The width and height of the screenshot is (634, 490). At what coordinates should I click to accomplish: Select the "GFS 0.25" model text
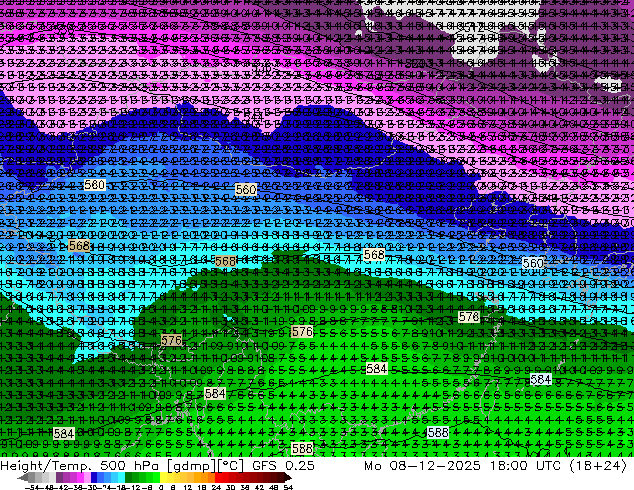pyautogui.click(x=283, y=466)
